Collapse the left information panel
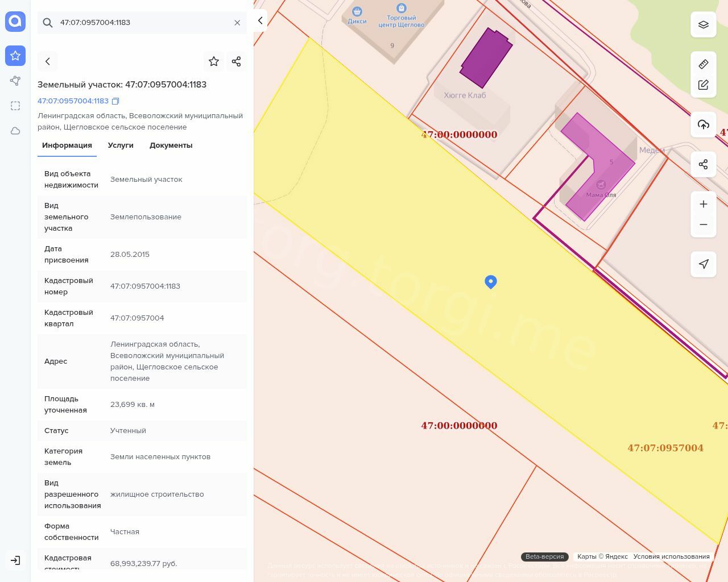 tap(260, 20)
